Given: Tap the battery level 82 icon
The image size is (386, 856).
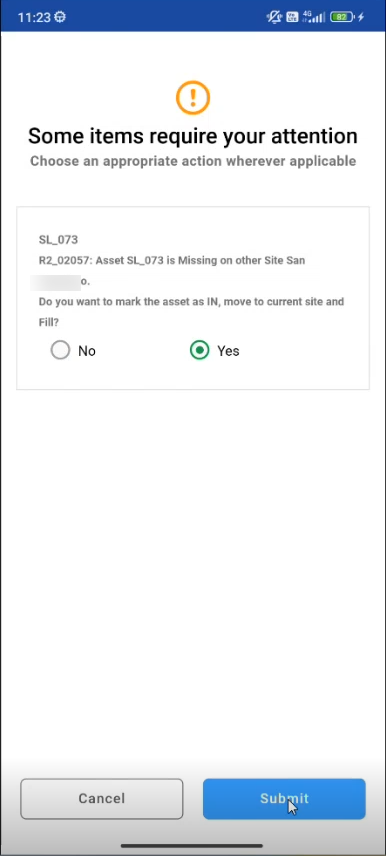Looking at the screenshot, I should point(342,17).
